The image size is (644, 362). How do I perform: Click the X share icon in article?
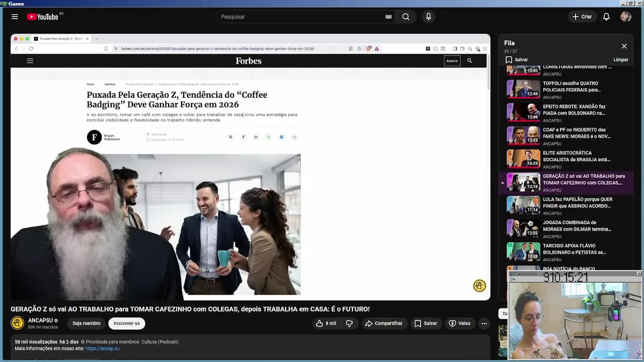pos(230,137)
